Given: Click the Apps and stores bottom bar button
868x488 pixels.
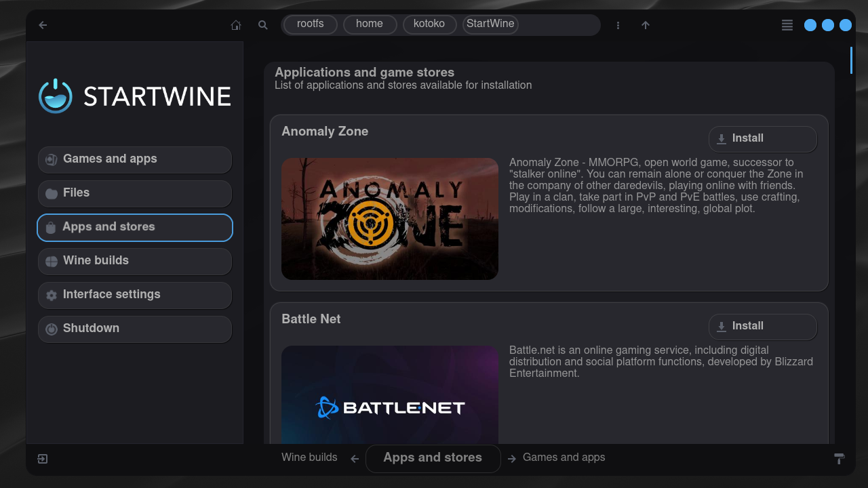Looking at the screenshot, I should coord(433,458).
